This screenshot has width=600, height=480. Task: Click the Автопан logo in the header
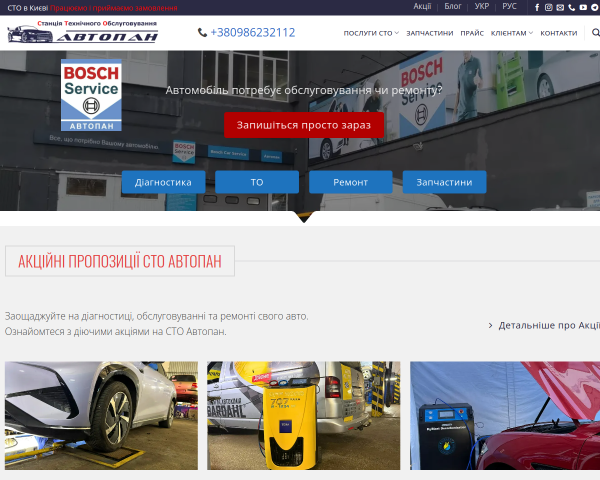tap(82, 31)
